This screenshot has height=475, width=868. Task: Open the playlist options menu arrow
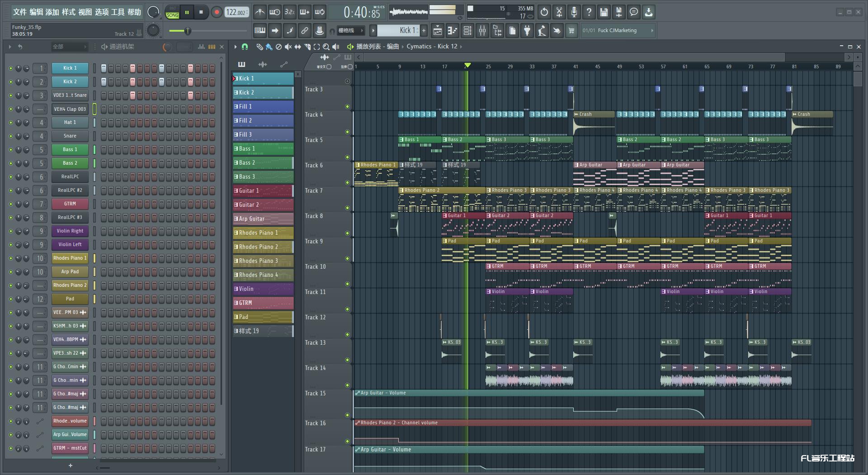pyautogui.click(x=236, y=47)
